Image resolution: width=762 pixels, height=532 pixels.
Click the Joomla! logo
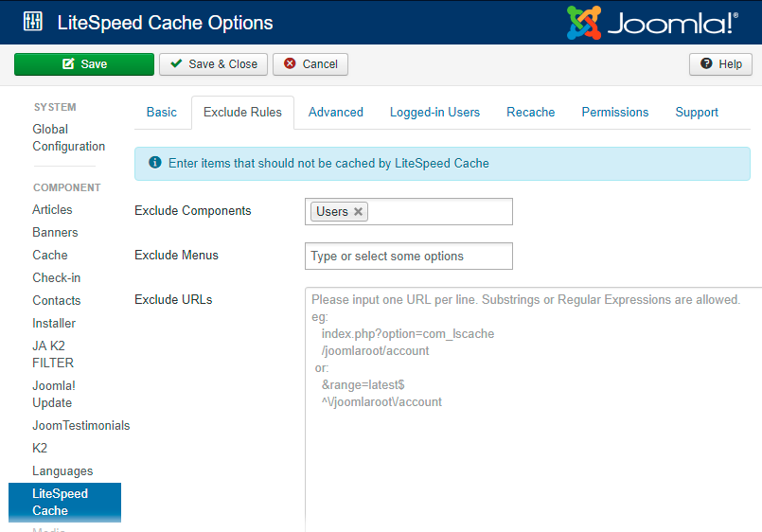pyautogui.click(x=652, y=23)
